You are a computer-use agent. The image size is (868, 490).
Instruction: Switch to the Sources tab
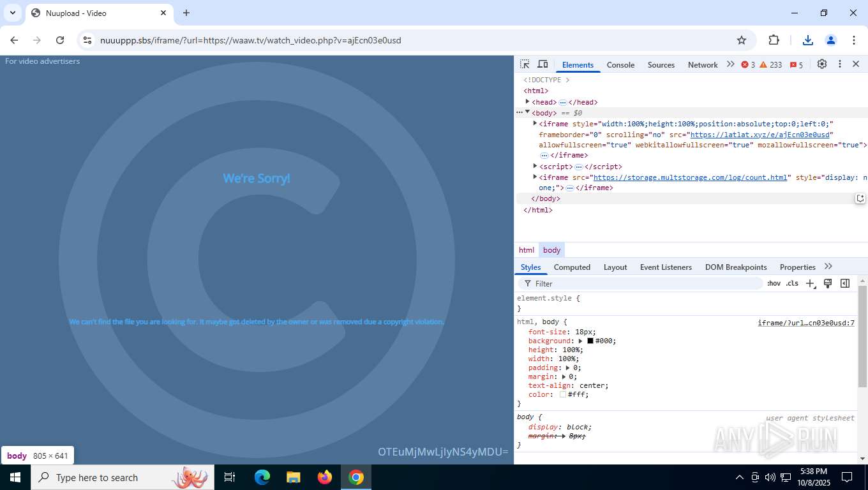tap(661, 65)
